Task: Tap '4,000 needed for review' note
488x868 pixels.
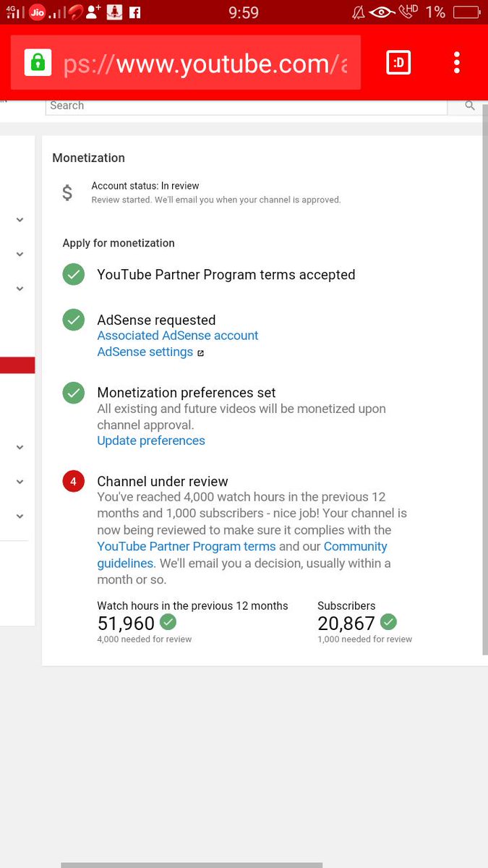Action: click(145, 639)
